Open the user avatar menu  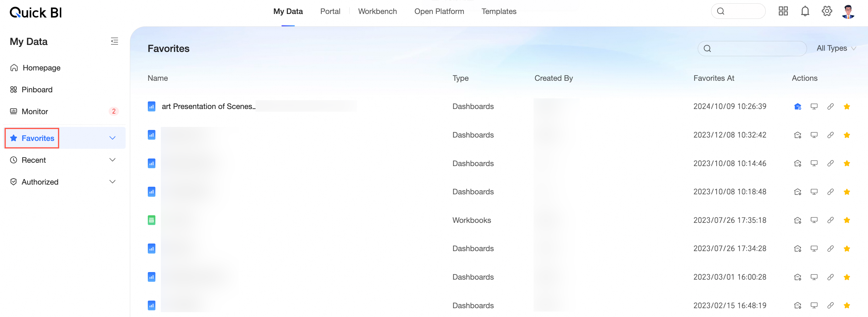click(x=848, y=12)
